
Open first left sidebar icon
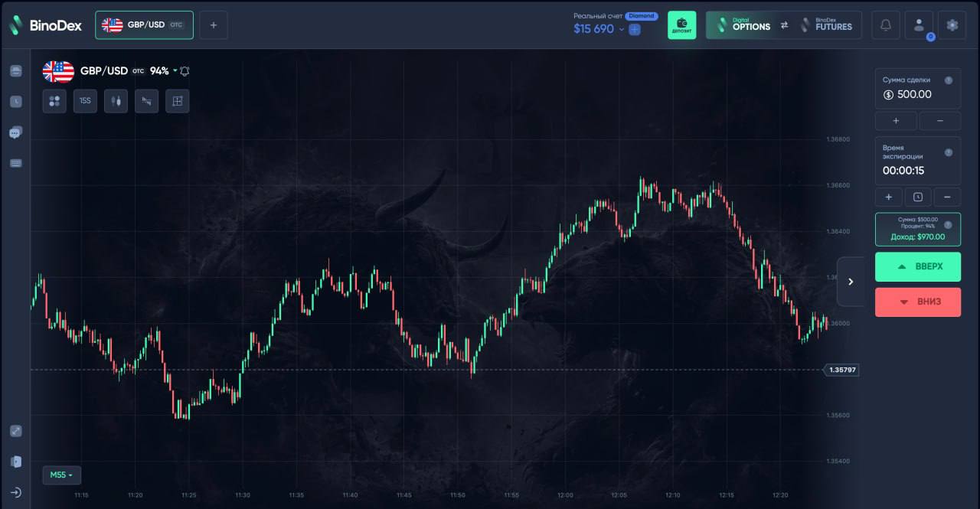click(x=16, y=71)
